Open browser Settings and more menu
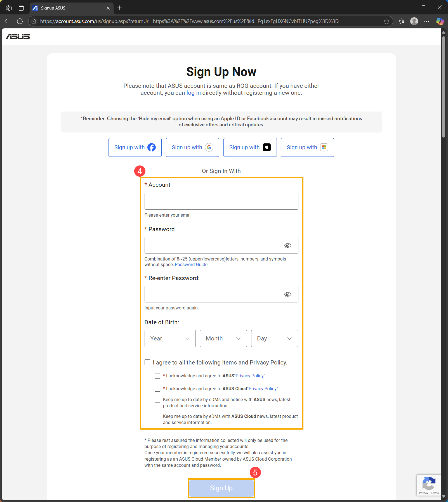Viewport: 448px width, 502px height. (426, 21)
